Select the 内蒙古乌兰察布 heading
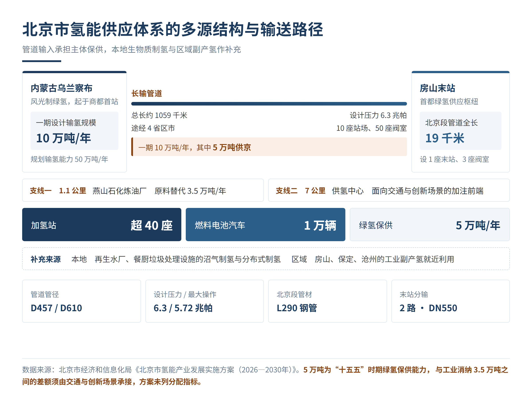The height and width of the screenshot is (399, 532). (61, 88)
